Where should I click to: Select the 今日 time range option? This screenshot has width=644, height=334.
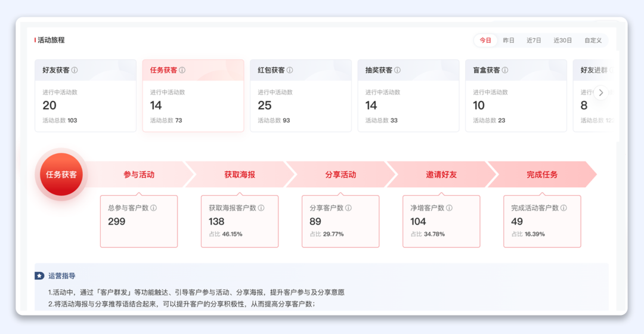tap(485, 41)
